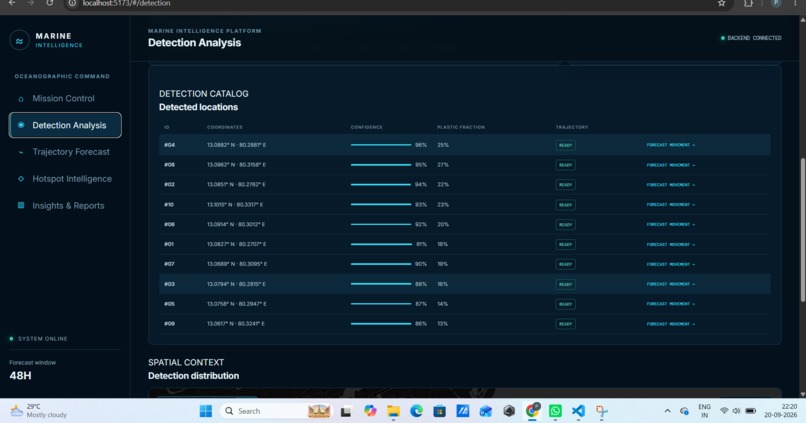Click the READY badge in row #07
This screenshot has height=423, width=806.
pyautogui.click(x=565, y=264)
